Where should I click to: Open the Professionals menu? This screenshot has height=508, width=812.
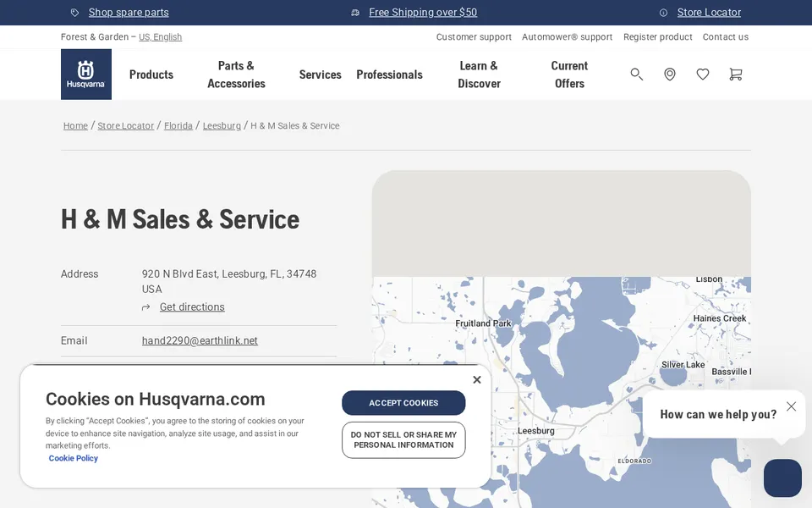click(389, 75)
